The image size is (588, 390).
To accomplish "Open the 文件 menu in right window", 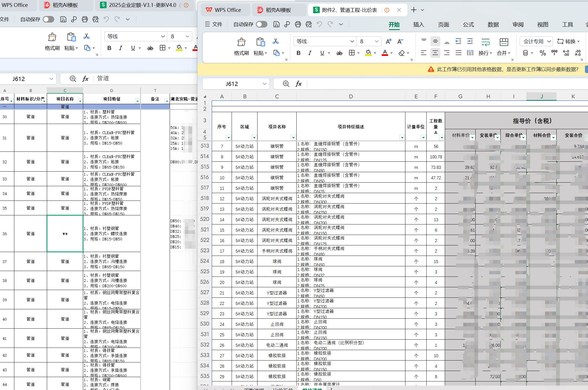I will (214, 24).
